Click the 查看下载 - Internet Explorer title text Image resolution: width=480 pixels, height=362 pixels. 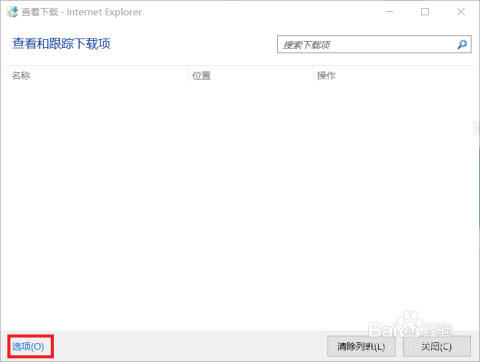coord(82,12)
